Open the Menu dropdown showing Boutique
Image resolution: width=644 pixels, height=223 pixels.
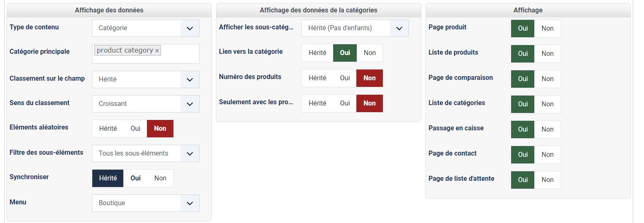(190, 203)
